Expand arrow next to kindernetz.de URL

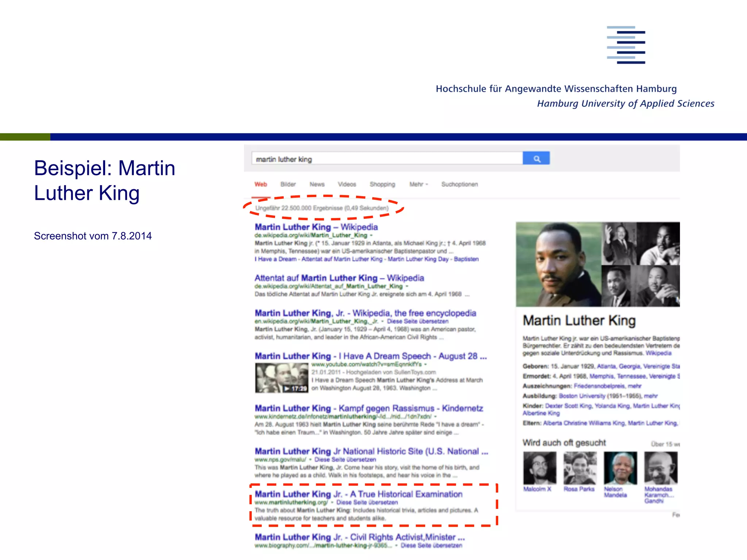tap(436, 417)
